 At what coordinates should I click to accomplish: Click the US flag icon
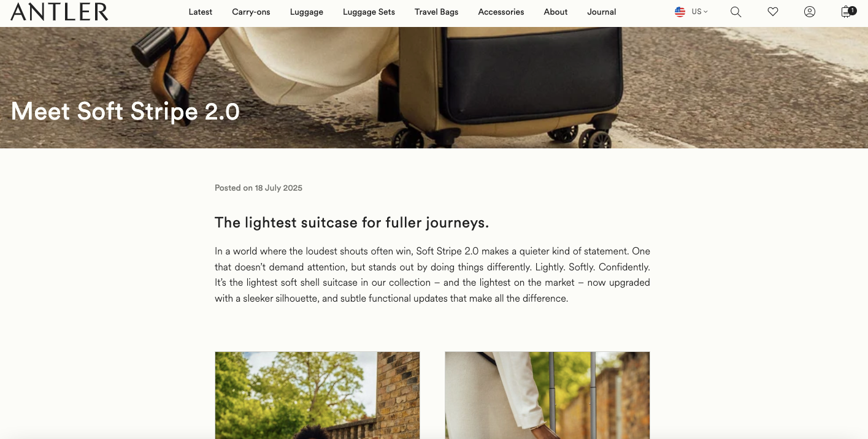pos(680,12)
